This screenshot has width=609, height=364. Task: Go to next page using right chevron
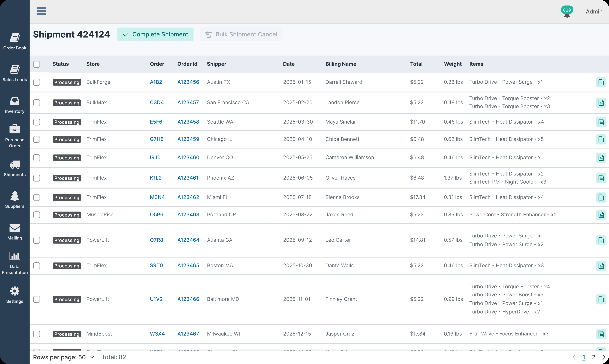coord(604,357)
